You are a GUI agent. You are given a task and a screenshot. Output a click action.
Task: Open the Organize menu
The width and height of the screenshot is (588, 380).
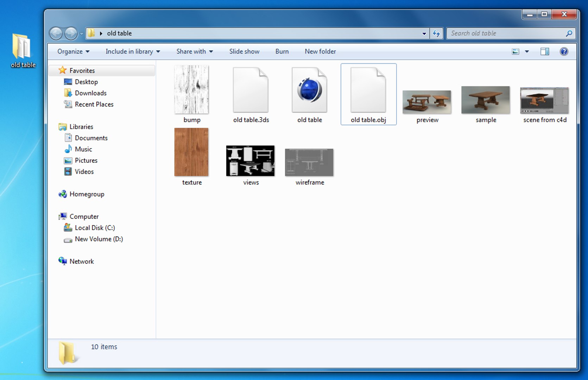point(73,51)
